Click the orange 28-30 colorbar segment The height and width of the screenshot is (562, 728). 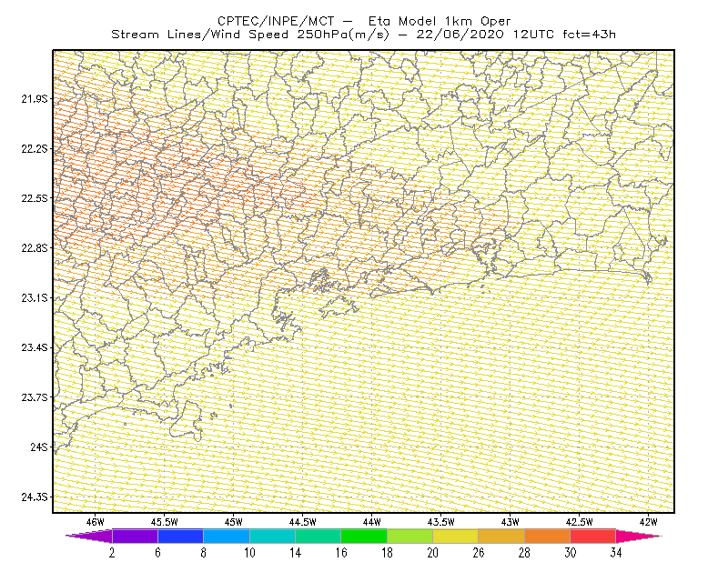547,536
